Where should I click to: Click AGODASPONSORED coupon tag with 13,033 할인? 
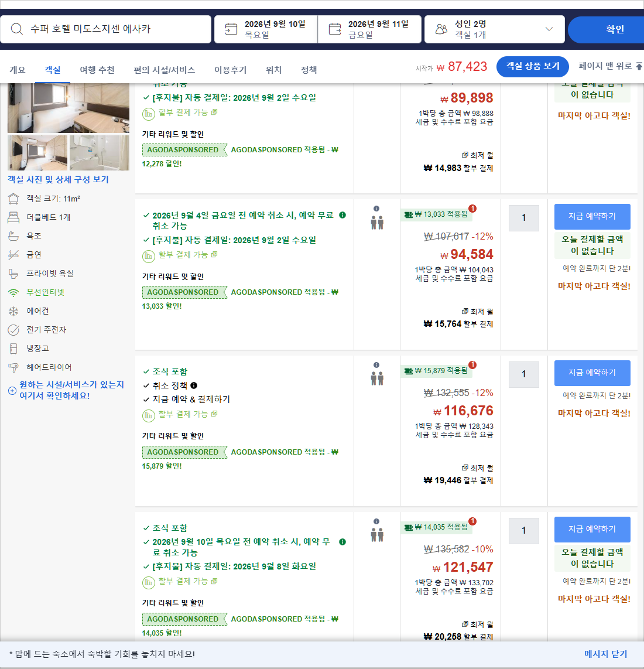(183, 292)
